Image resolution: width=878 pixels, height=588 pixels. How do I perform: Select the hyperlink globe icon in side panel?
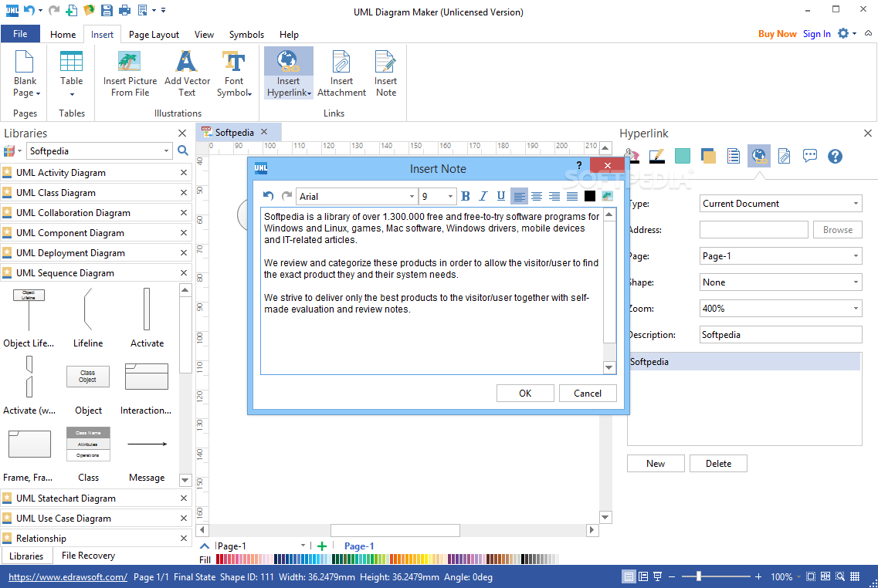(759, 156)
